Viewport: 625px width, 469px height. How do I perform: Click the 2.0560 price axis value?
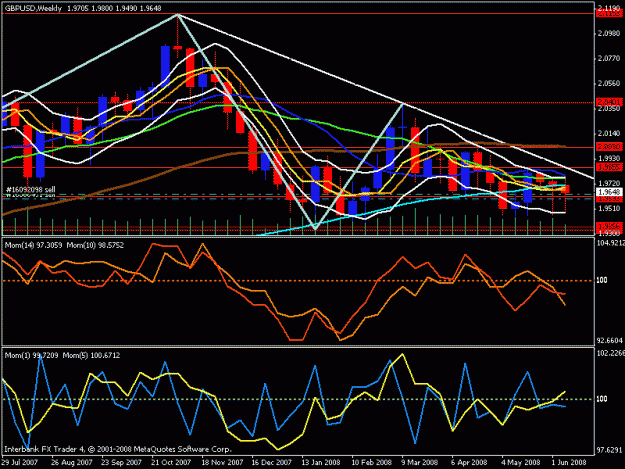pyautogui.click(x=609, y=84)
